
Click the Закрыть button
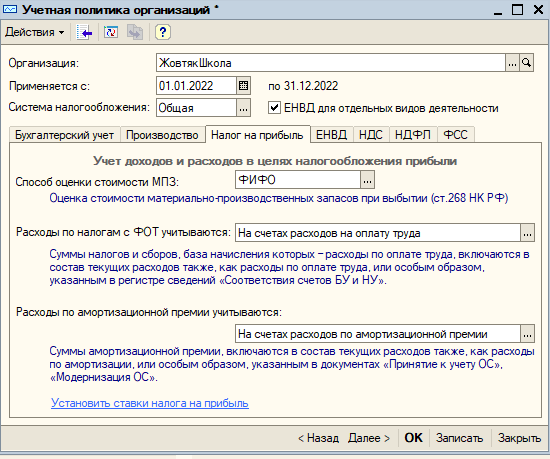click(x=519, y=438)
